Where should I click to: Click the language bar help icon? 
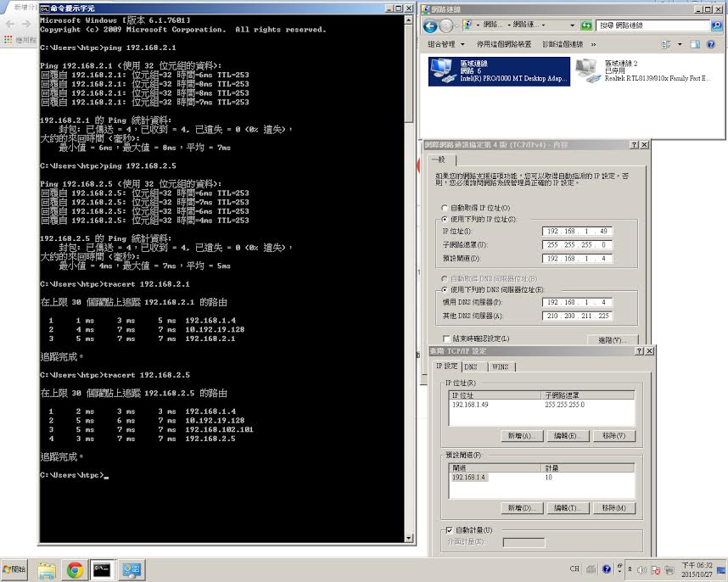[607, 568]
